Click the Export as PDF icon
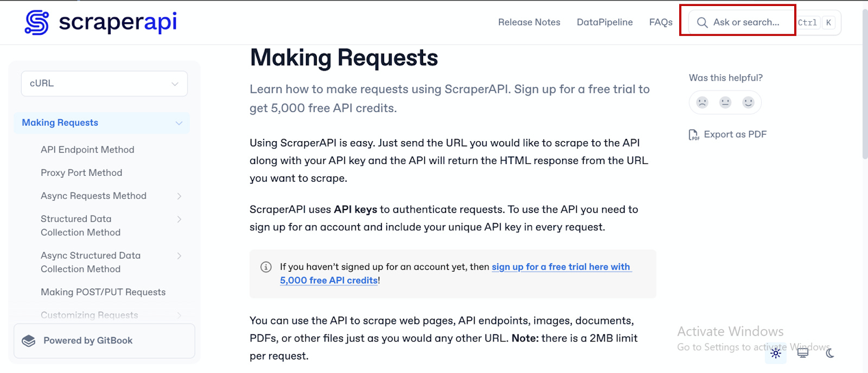 tap(694, 135)
